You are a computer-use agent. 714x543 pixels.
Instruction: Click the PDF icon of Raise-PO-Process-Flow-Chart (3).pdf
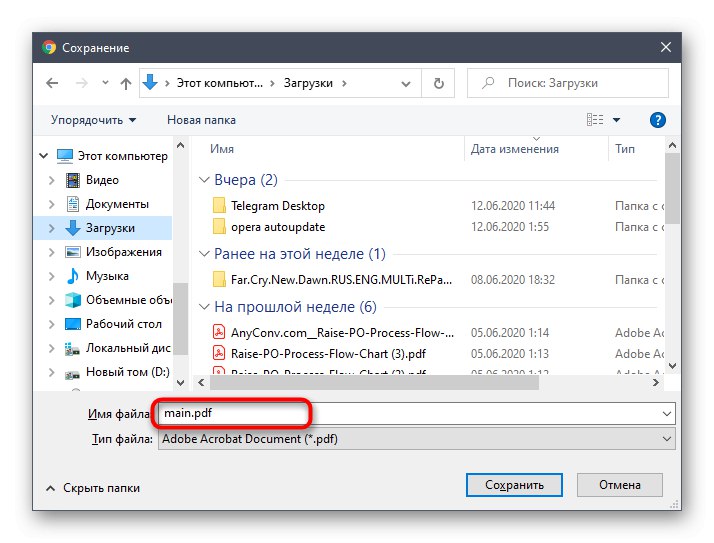(219, 353)
